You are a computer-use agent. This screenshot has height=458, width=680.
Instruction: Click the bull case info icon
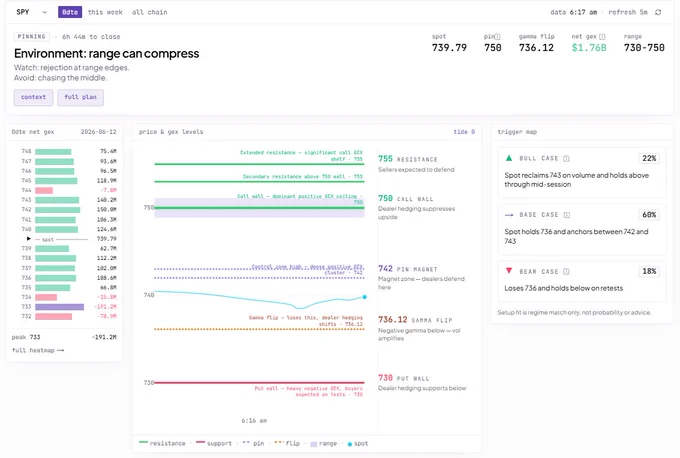coord(566,159)
